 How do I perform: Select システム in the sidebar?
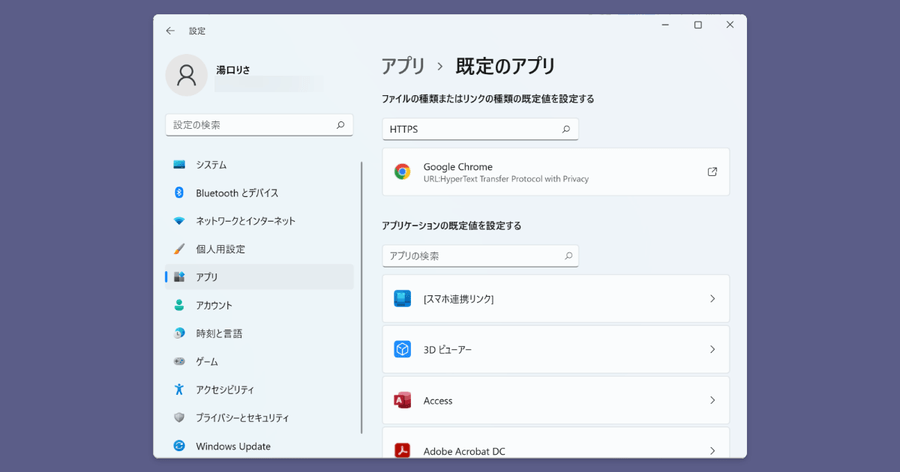point(211,165)
